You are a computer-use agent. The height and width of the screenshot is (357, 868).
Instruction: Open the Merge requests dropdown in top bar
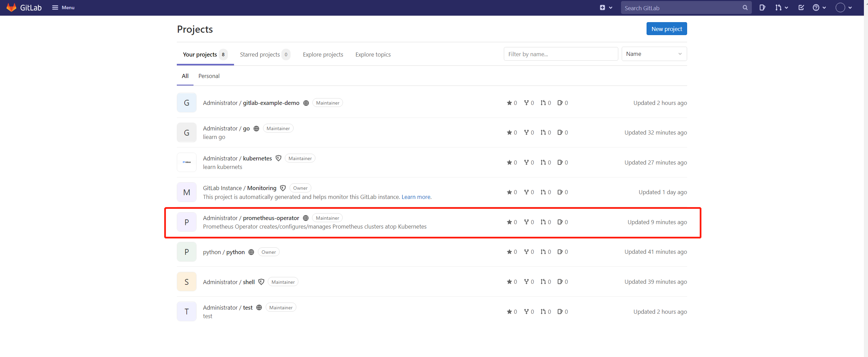tap(781, 7)
